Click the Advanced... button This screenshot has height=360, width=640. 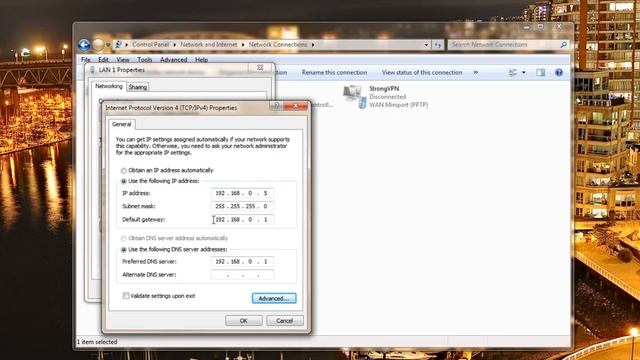pos(274,298)
